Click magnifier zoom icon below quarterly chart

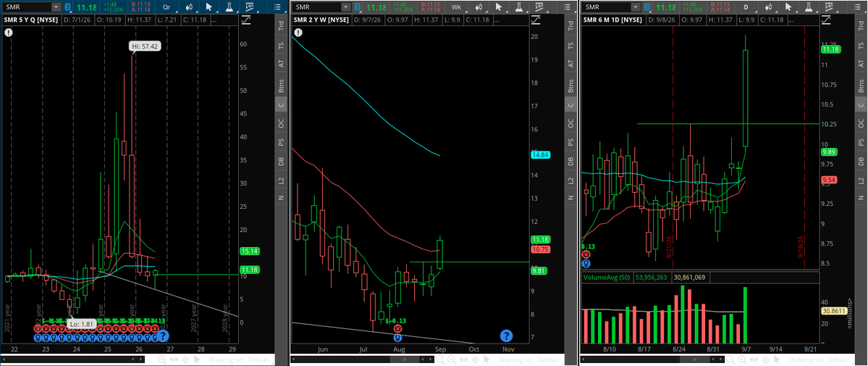162,359
